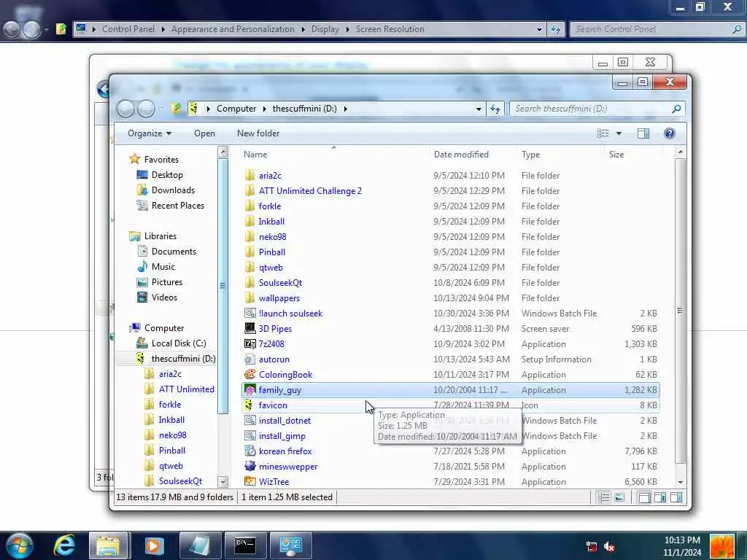Click the Control Panel taskbar icon
Viewport: 747px width, 560px height.
pos(290,545)
